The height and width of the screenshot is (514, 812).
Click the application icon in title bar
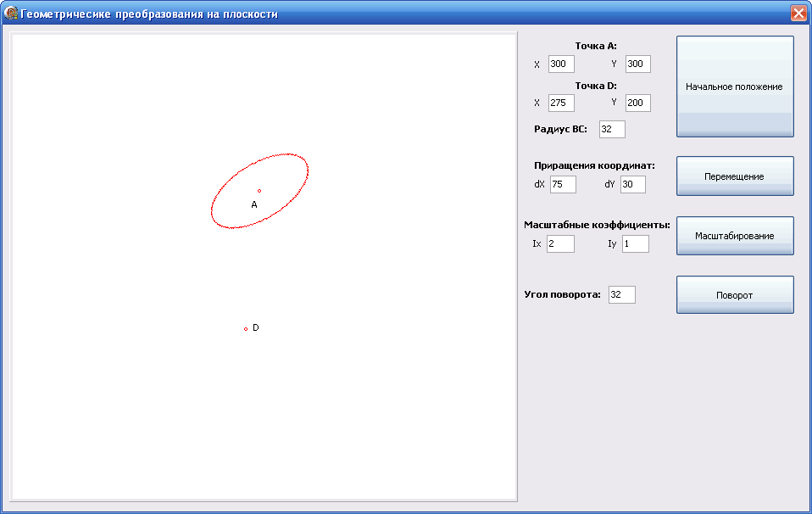(x=12, y=14)
